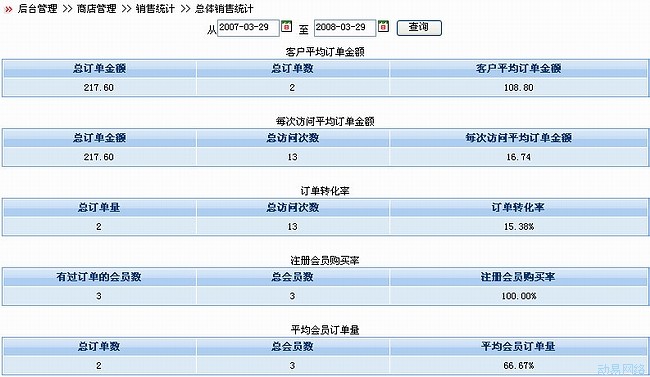Image resolution: width=650 pixels, height=377 pixels.
Task: Focus the start date field 2007-03-29
Action: (x=248, y=28)
